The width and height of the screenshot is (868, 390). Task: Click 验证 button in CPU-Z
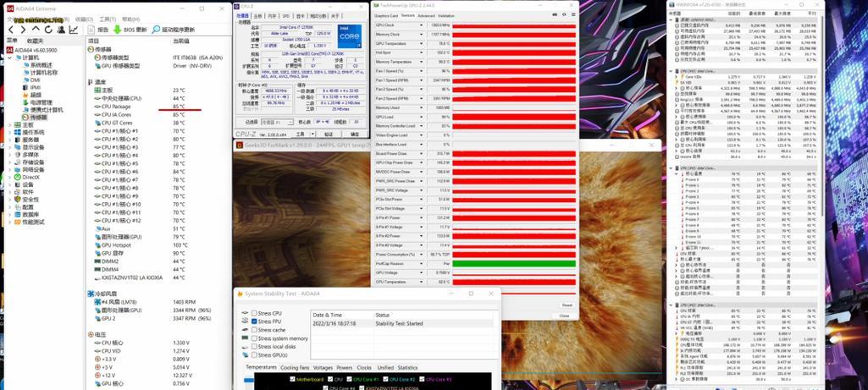[329, 134]
